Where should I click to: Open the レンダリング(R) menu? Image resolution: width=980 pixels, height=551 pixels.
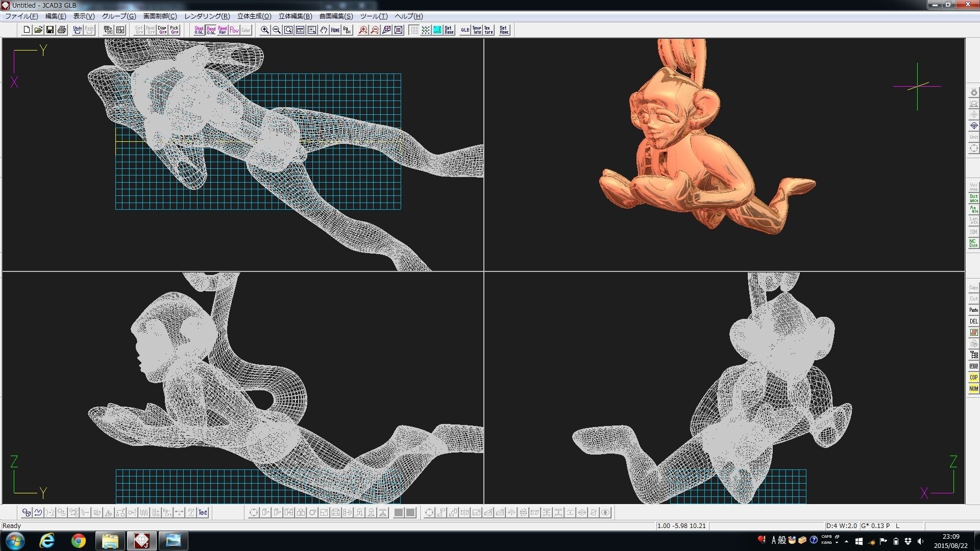coord(207,16)
